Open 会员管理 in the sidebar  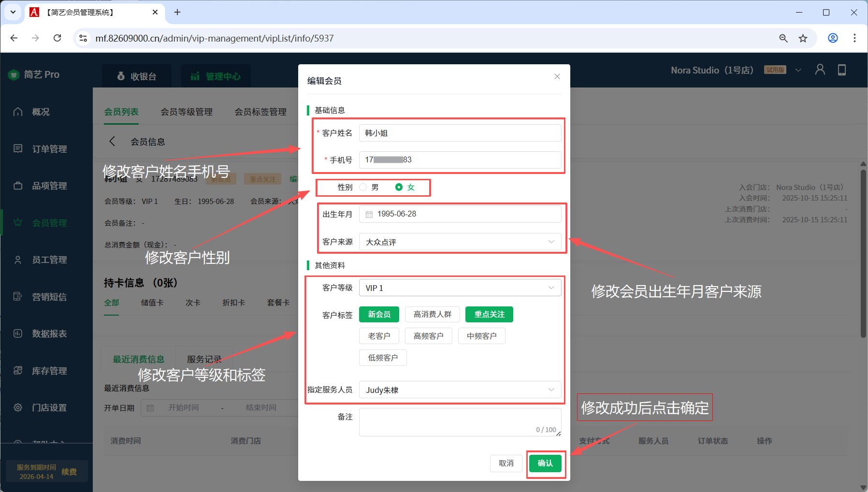click(49, 223)
